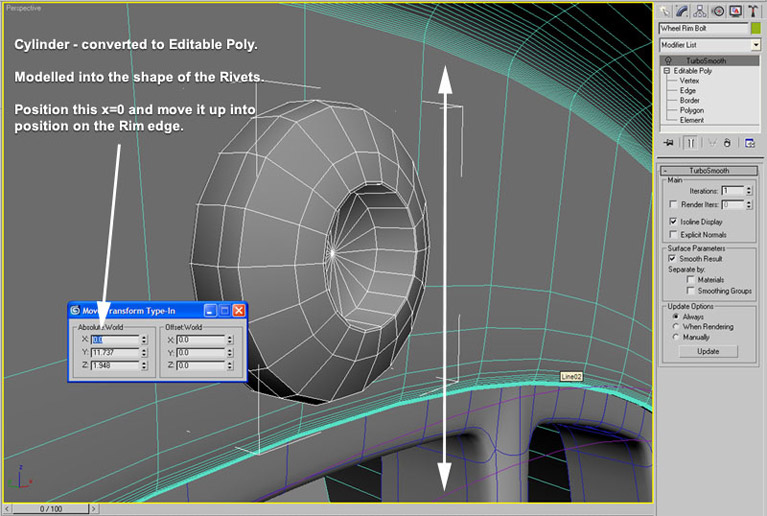Enable the Render Iters checkbox

[x=672, y=204]
